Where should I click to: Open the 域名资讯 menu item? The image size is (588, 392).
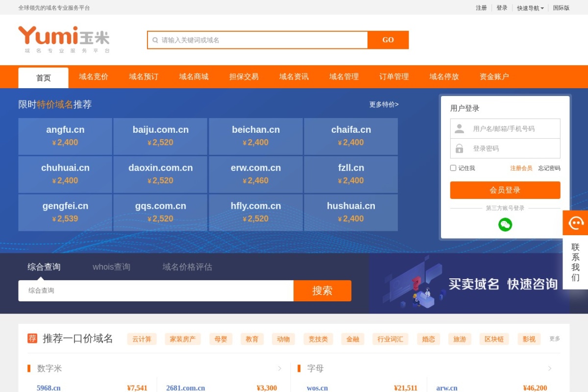click(x=294, y=76)
